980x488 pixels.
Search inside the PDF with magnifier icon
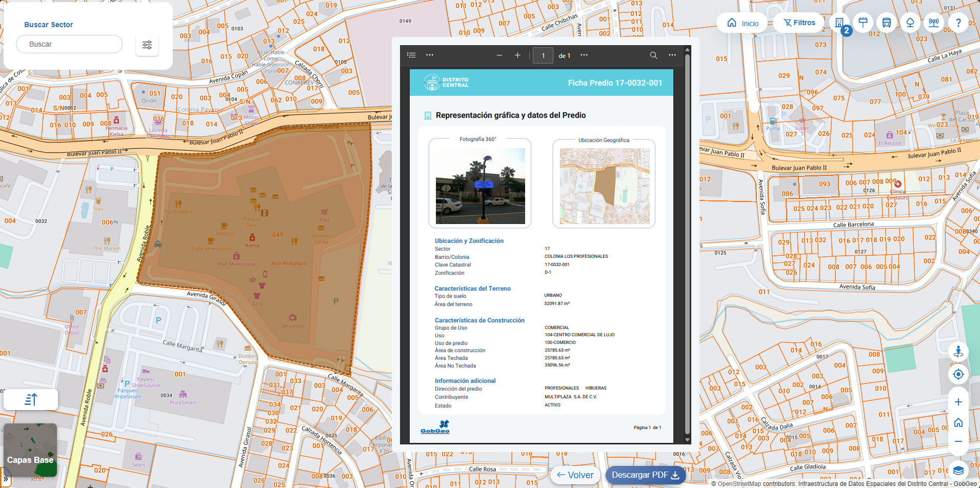pos(653,55)
